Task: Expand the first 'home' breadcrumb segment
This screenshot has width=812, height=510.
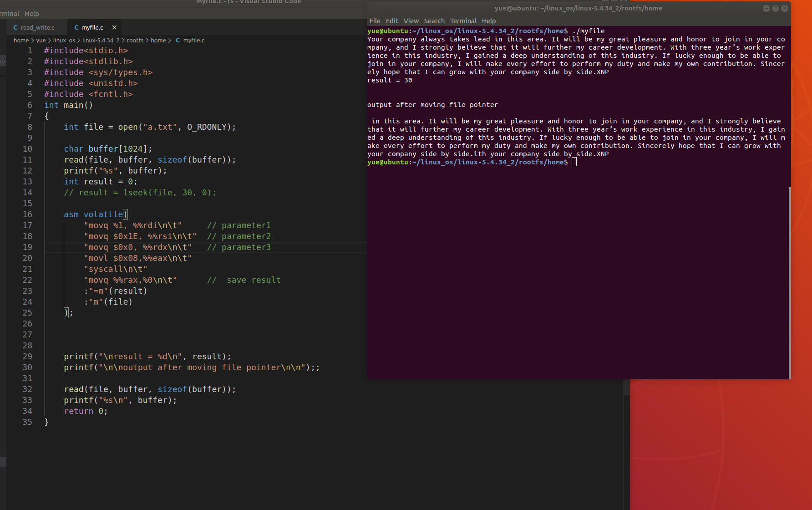Action: (21, 40)
